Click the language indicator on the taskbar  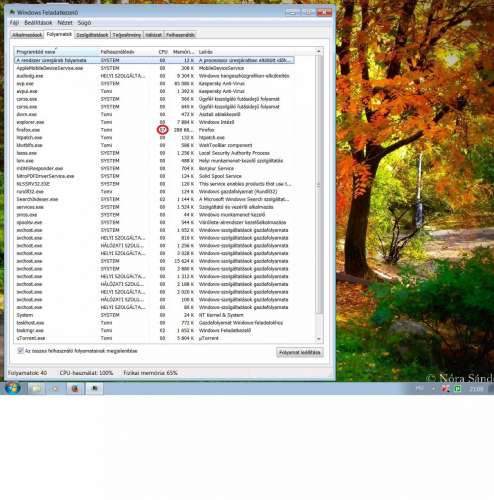pyautogui.click(x=419, y=389)
